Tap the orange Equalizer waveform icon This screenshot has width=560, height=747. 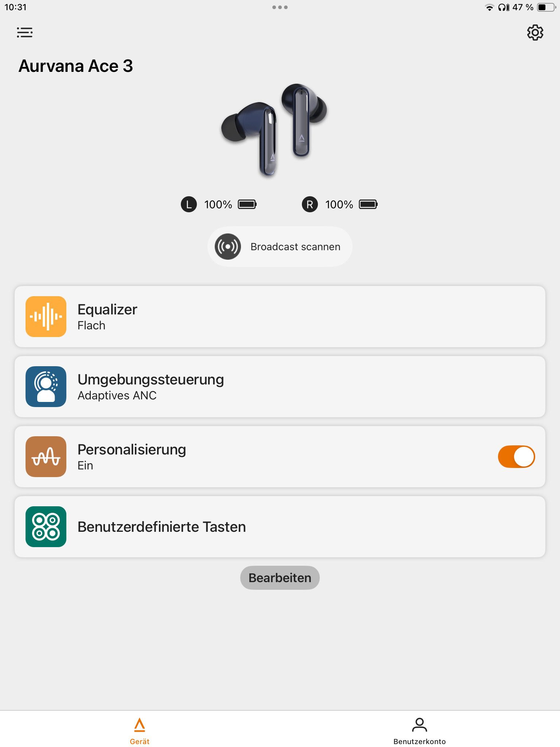click(x=46, y=317)
